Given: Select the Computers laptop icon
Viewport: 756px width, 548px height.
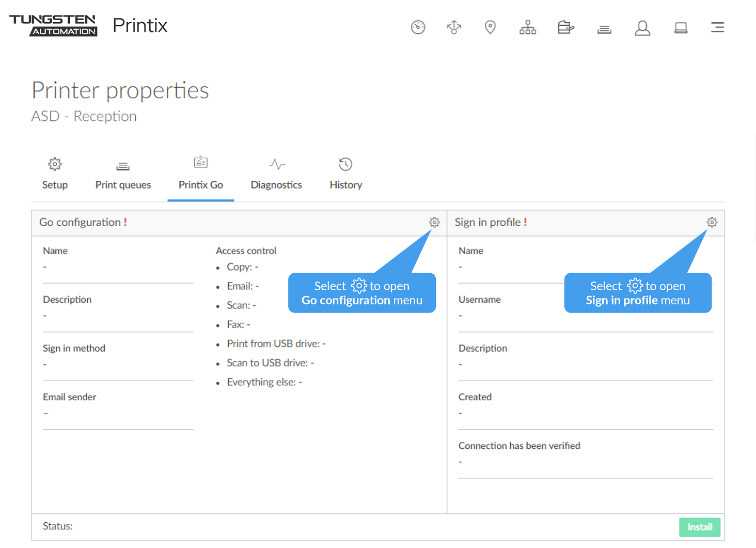Looking at the screenshot, I should (x=681, y=27).
